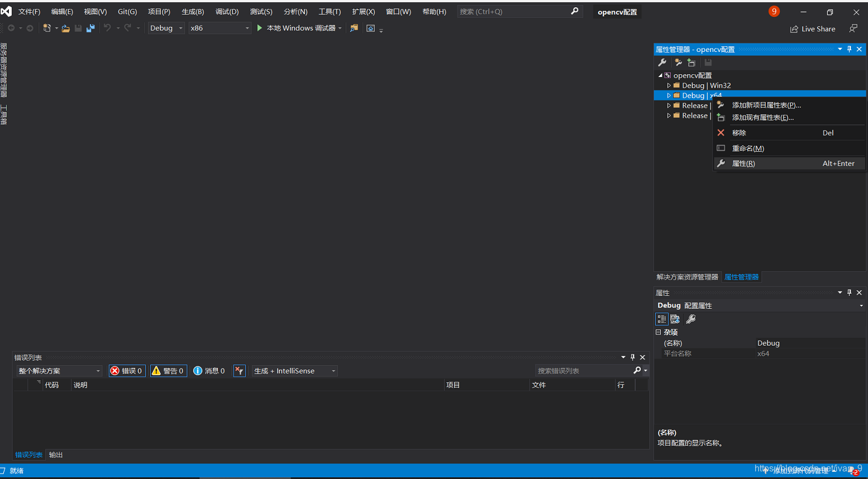The width and height of the screenshot is (868, 479).
Task: Click the navigate forward arrow icon
Action: click(30, 28)
